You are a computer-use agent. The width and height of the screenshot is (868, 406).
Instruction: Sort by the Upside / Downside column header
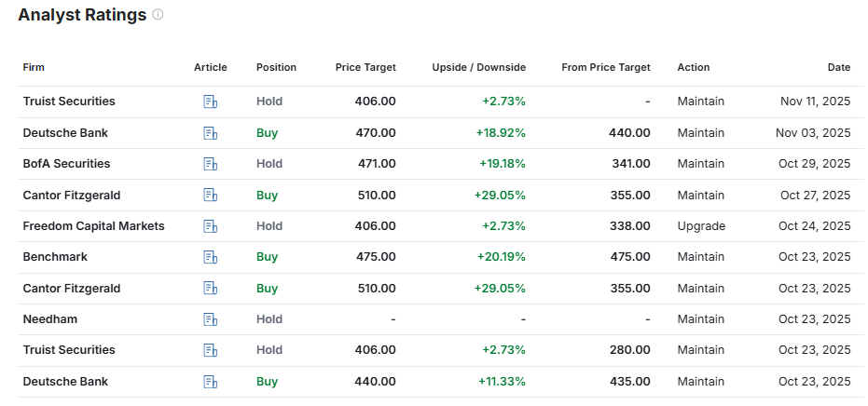click(x=478, y=67)
